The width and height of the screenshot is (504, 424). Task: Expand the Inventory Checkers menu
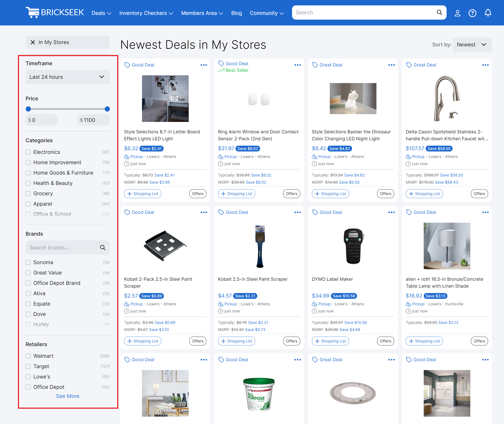click(146, 13)
